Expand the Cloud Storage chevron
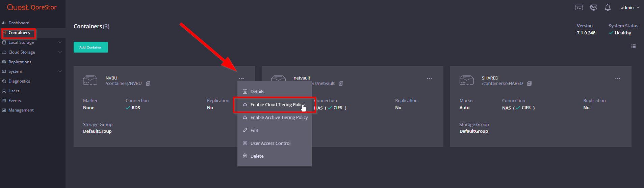Image resolution: width=644 pixels, height=188 pixels. point(60,52)
